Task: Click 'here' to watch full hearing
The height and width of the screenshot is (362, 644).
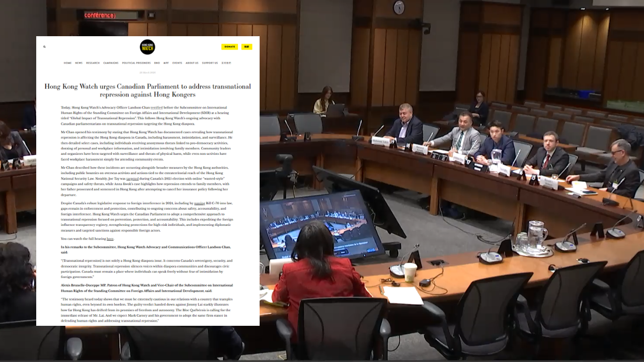Action: tap(110, 239)
